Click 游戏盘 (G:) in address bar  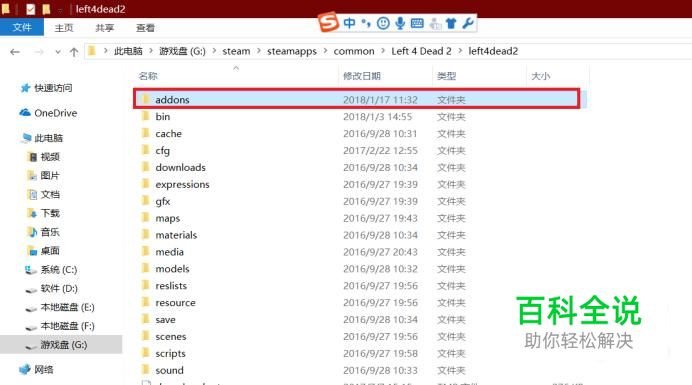click(182, 51)
